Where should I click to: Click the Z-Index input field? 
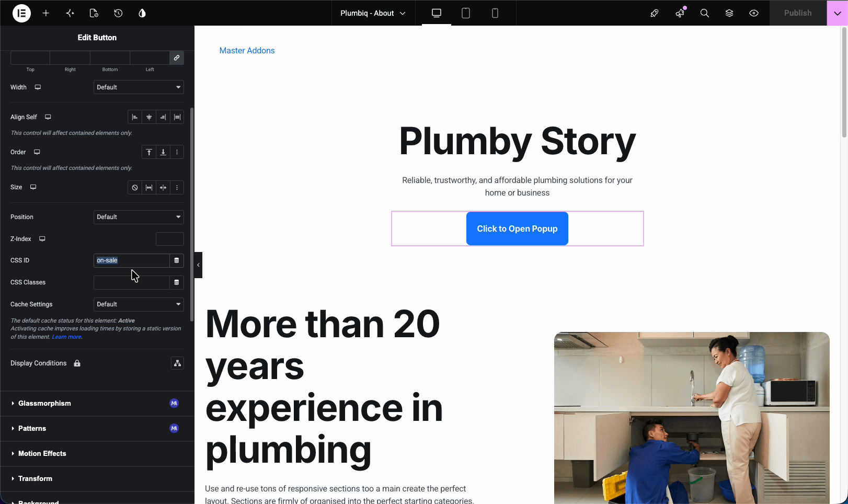click(x=170, y=239)
